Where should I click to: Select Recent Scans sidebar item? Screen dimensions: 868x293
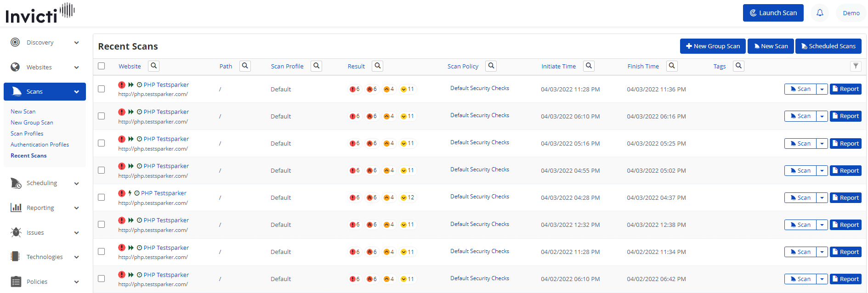pos(28,156)
